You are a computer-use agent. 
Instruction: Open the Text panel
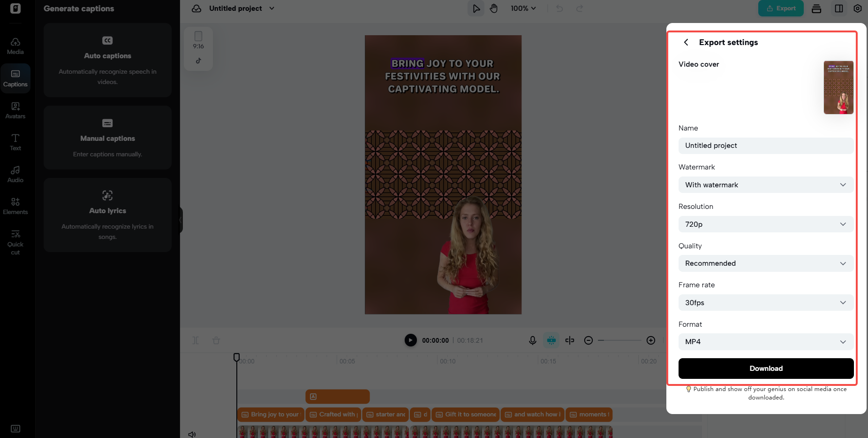coord(15,141)
